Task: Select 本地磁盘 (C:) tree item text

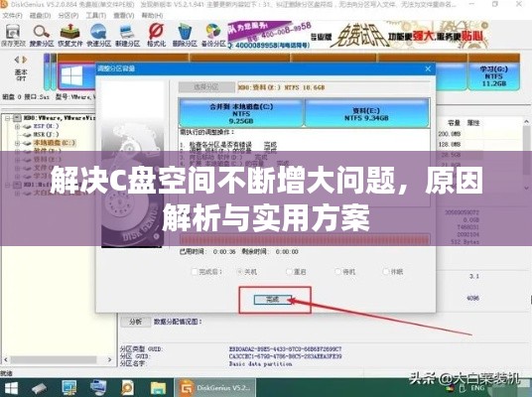Action: pos(55,143)
